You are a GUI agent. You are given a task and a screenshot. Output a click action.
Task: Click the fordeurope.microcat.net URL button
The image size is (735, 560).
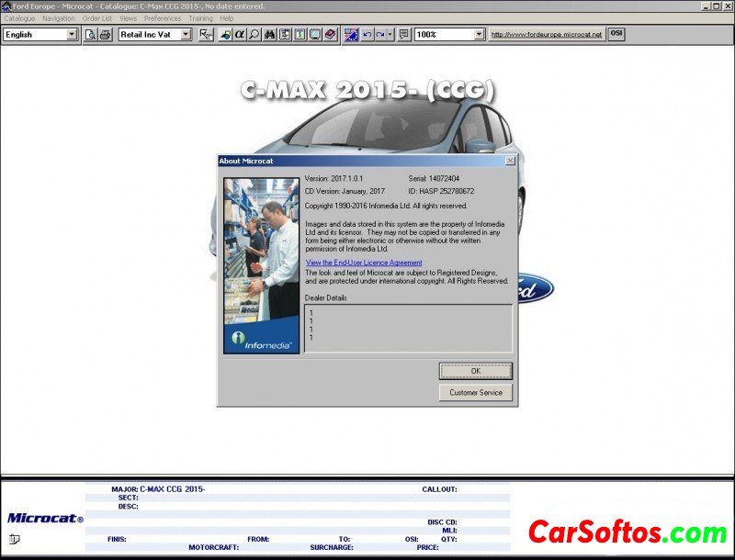pos(546,35)
